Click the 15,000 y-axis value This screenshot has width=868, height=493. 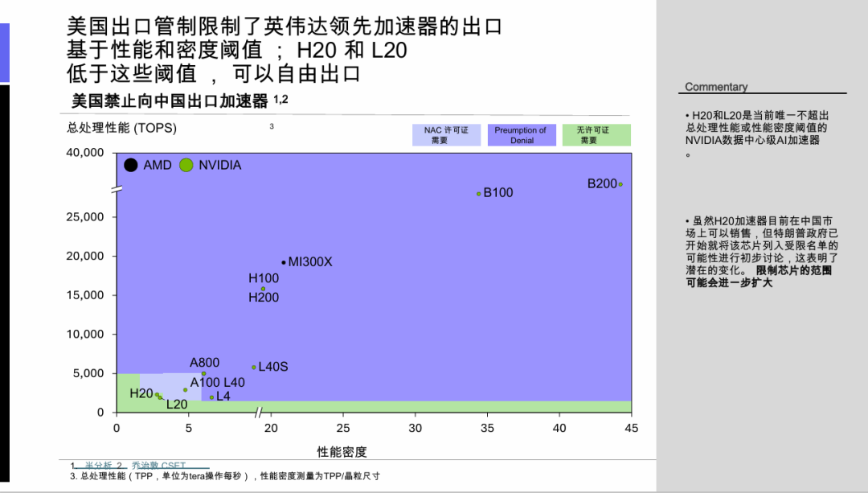click(84, 294)
